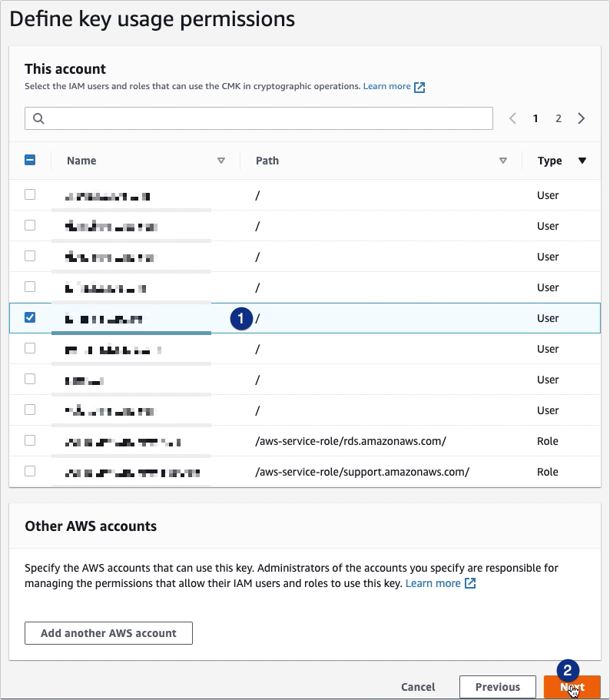610x700 pixels.
Task: Click the previous page chevron arrow
Action: 512,118
